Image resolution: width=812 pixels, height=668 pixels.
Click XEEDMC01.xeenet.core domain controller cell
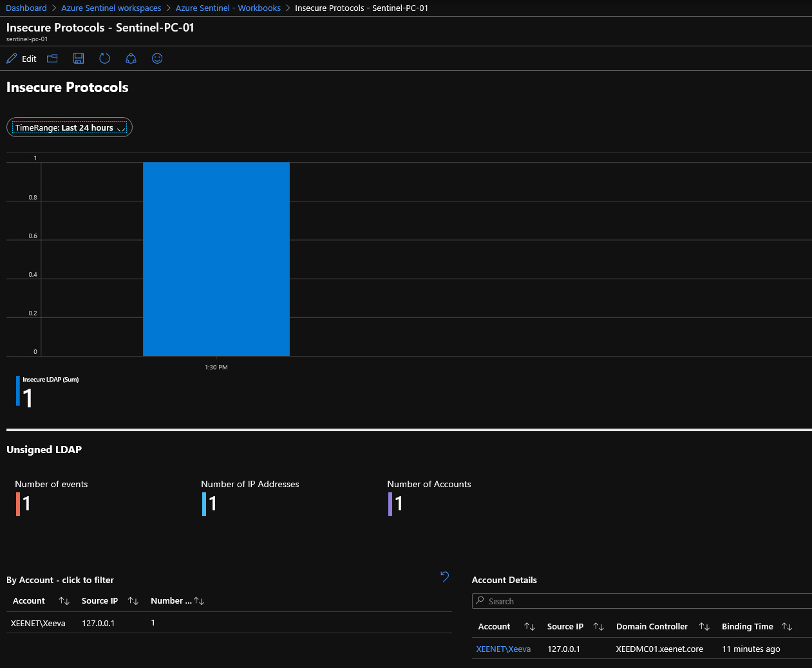[659, 649]
